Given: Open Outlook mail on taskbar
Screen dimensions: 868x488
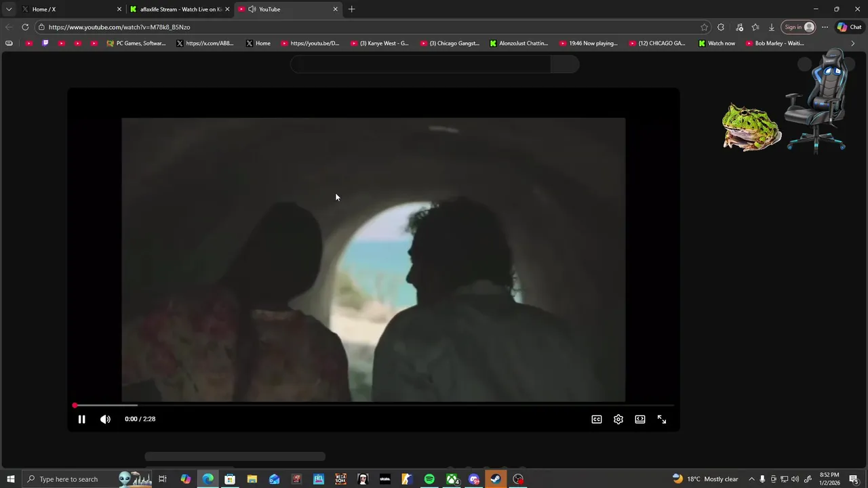Looking at the screenshot, I should point(274,479).
